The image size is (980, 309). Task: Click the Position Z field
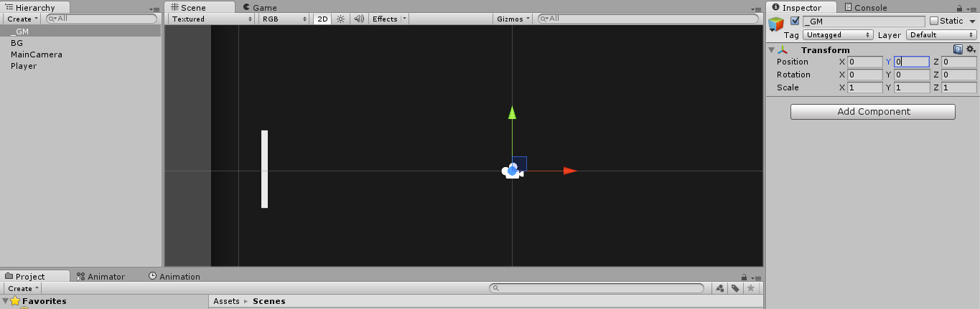click(x=958, y=62)
